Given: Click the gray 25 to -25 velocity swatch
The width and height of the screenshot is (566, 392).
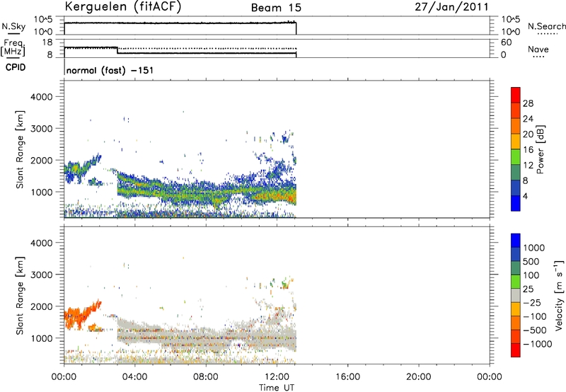Looking at the screenshot, I should pyautogui.click(x=516, y=296).
